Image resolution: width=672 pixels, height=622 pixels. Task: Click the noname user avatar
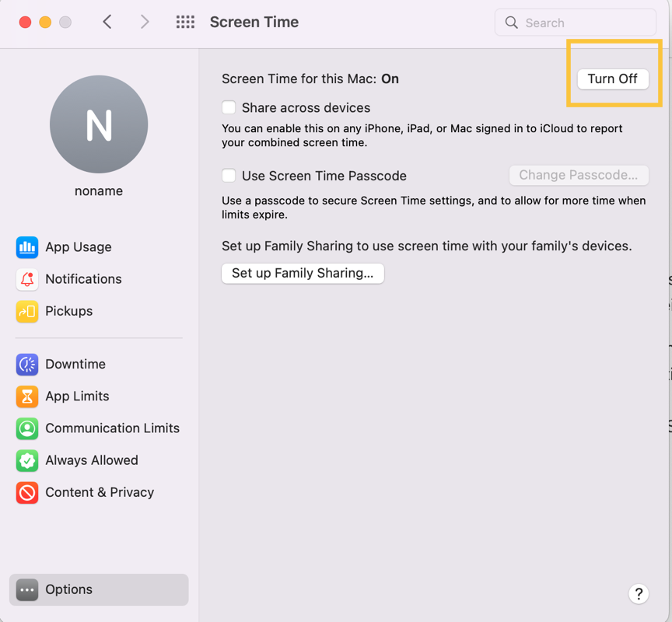pyautogui.click(x=99, y=124)
